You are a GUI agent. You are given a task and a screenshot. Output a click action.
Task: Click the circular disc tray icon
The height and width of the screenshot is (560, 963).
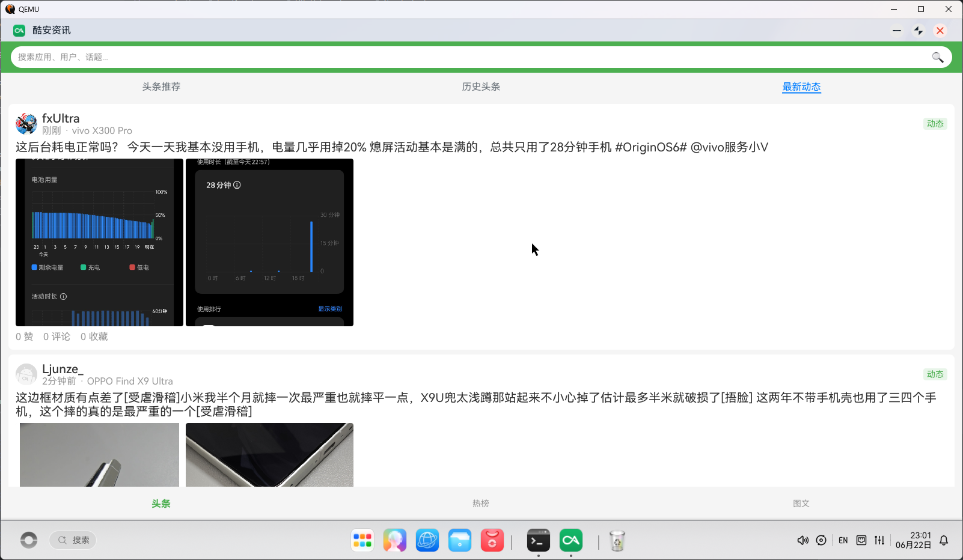point(821,540)
